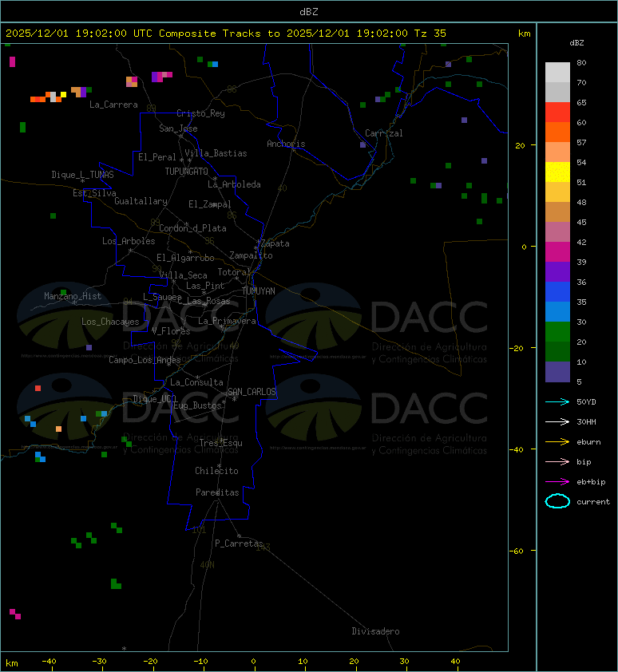Select the 60 dBZ orange swatch
618x672 pixels.
click(557, 132)
